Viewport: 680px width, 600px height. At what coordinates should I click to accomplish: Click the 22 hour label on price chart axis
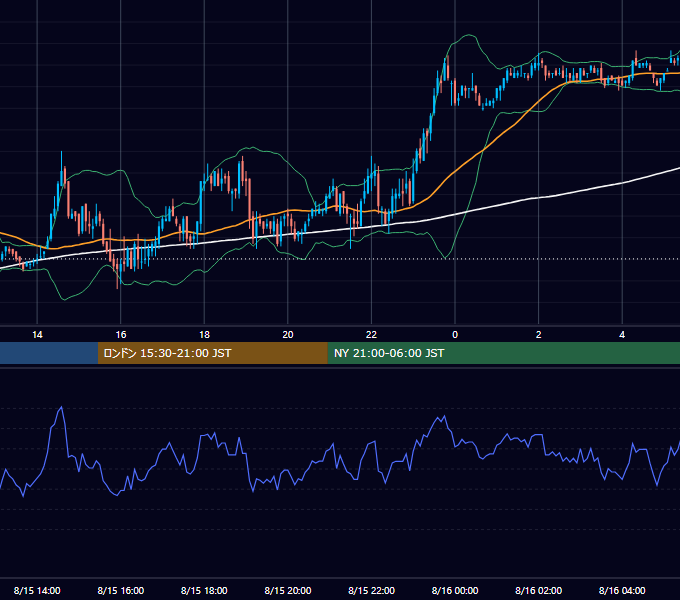(371, 334)
